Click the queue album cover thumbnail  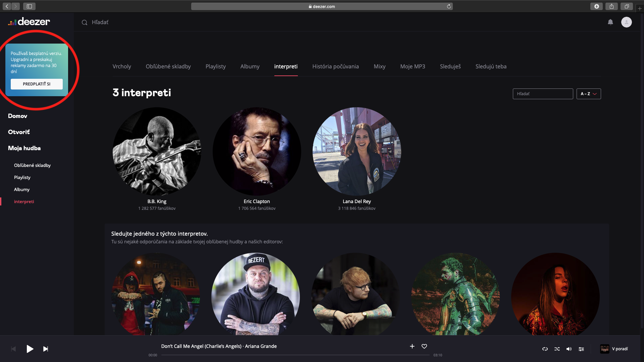[605, 349]
